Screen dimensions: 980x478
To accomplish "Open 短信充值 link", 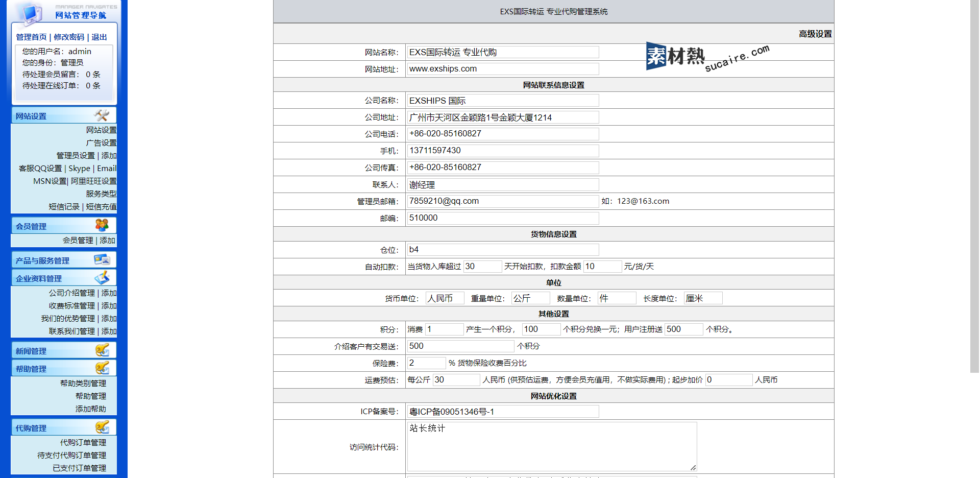I will (x=101, y=206).
